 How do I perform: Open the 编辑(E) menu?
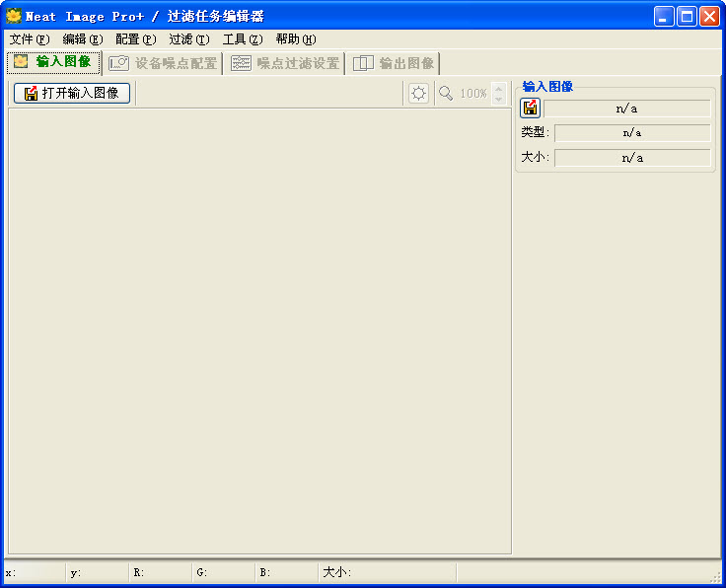83,39
